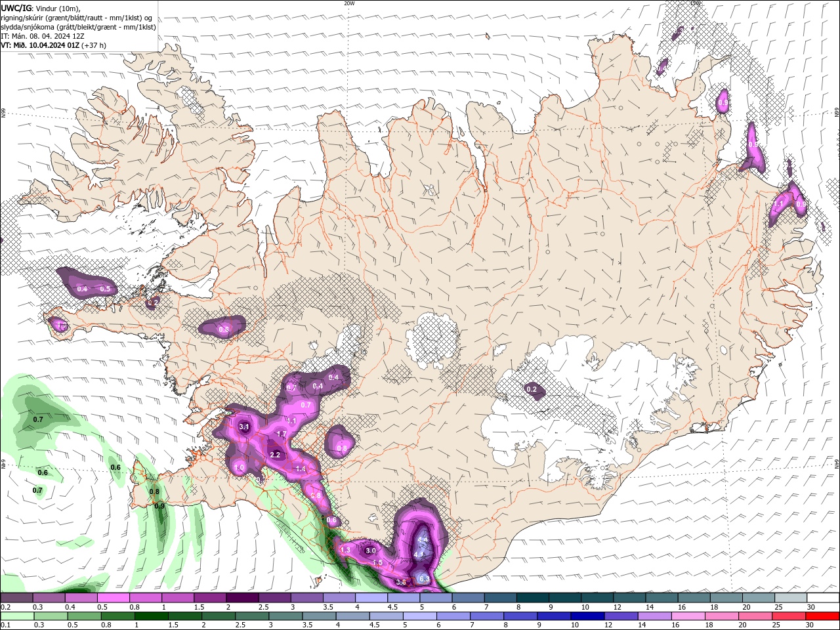This screenshot has height=630, width=840.
Task: Click the '6.3' precipitation value on south coast
Action: [x=424, y=579]
